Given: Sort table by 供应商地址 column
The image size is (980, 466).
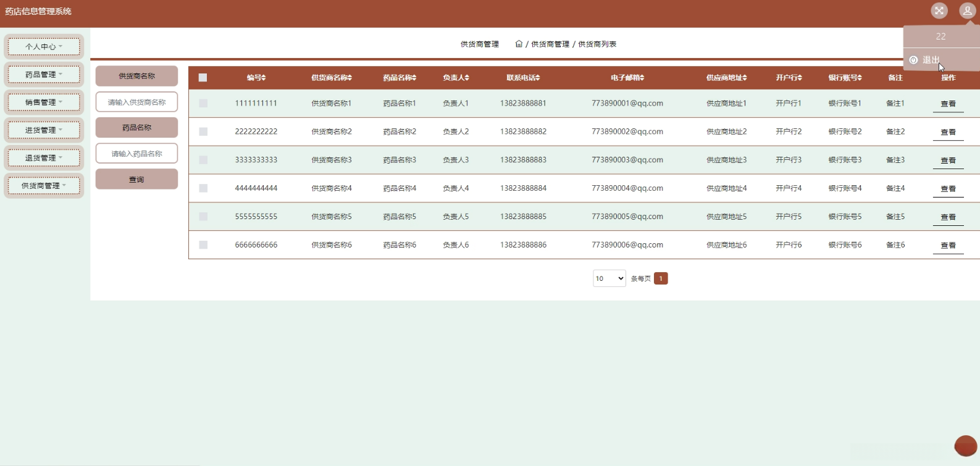Looking at the screenshot, I should point(727,78).
